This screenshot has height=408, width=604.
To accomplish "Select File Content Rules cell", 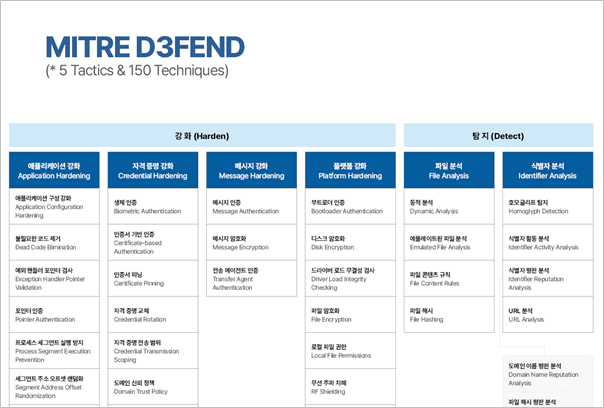I will point(449,279).
